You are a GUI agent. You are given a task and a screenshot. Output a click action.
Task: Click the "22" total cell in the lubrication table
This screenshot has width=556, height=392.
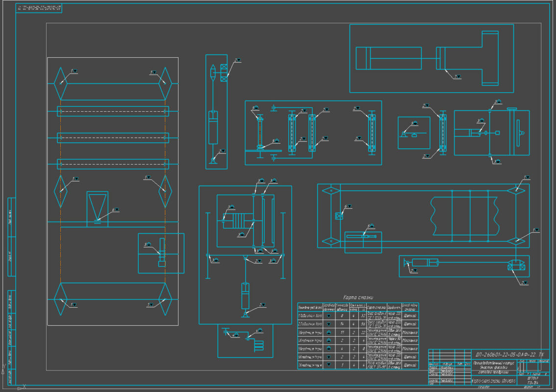pos(363,332)
